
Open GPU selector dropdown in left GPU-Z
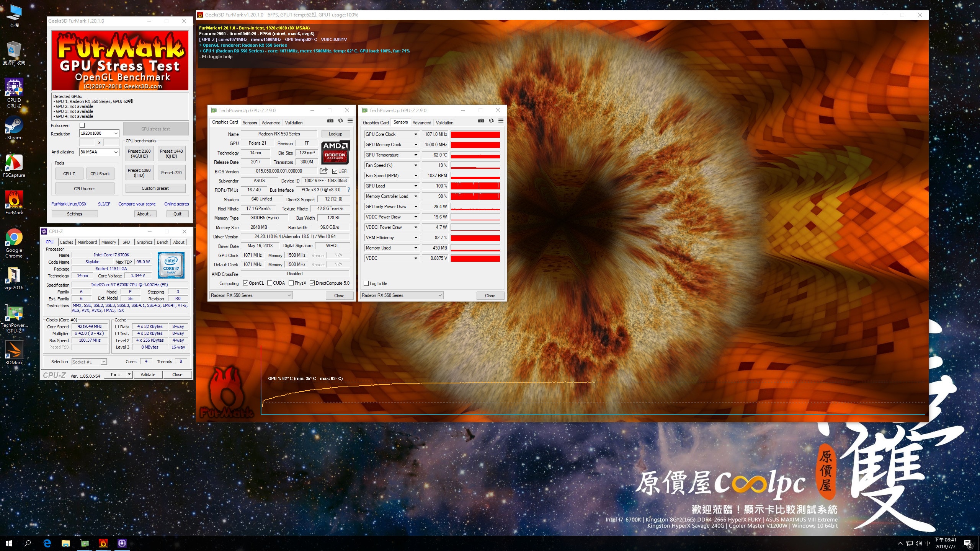(251, 295)
